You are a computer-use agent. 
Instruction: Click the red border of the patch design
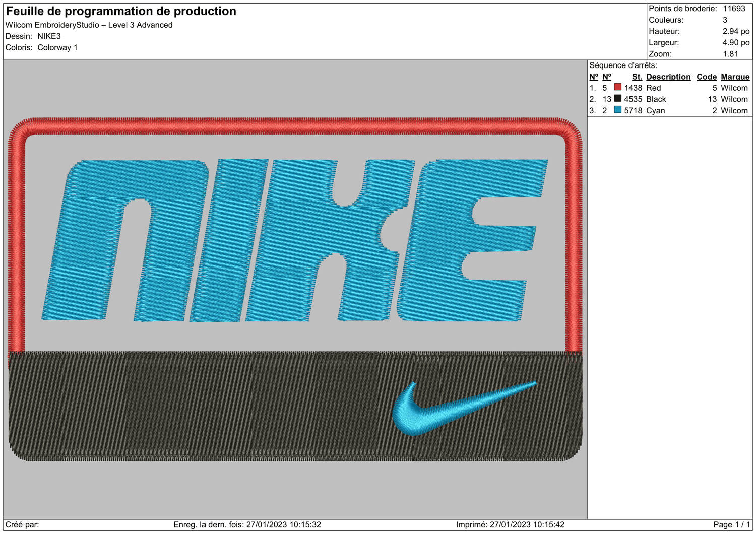pyautogui.click(x=295, y=126)
